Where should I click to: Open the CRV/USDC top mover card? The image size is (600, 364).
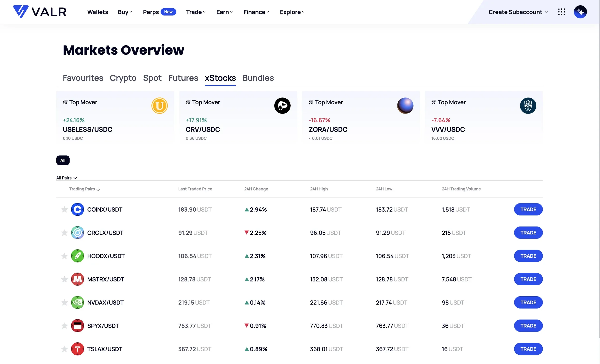[x=238, y=118]
